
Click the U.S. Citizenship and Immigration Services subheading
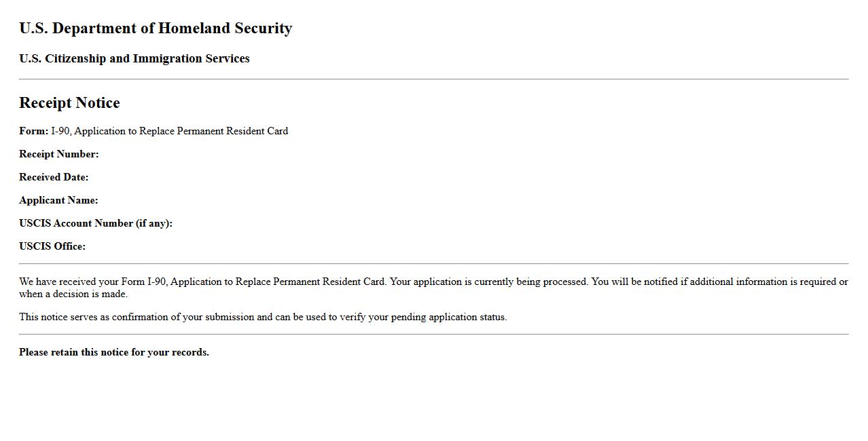134,58
